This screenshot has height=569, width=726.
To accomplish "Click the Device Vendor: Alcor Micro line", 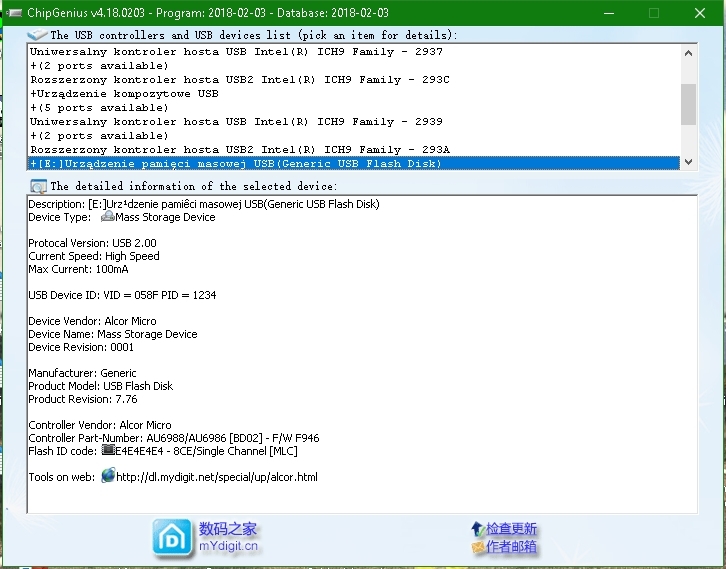I will (92, 321).
